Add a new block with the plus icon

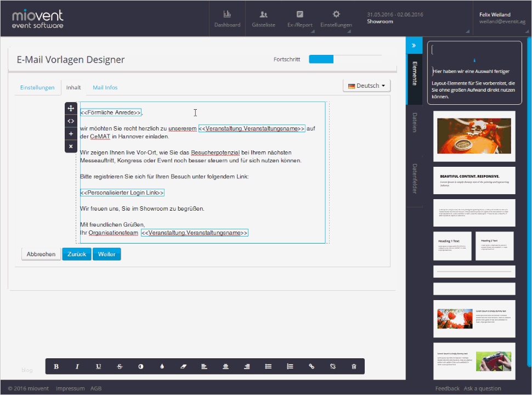(x=71, y=134)
